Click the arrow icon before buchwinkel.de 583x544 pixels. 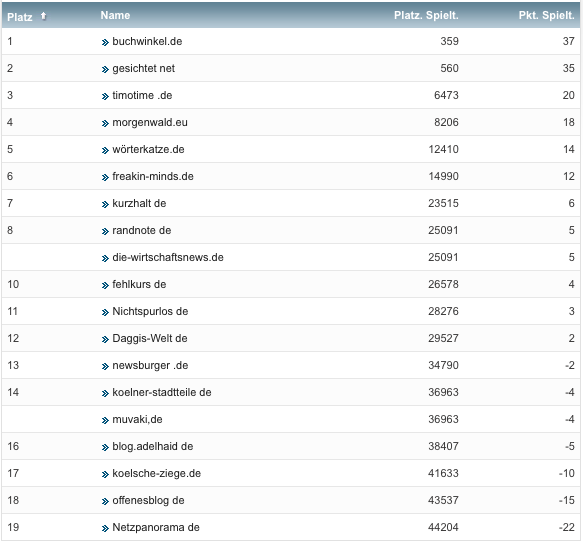[105, 42]
